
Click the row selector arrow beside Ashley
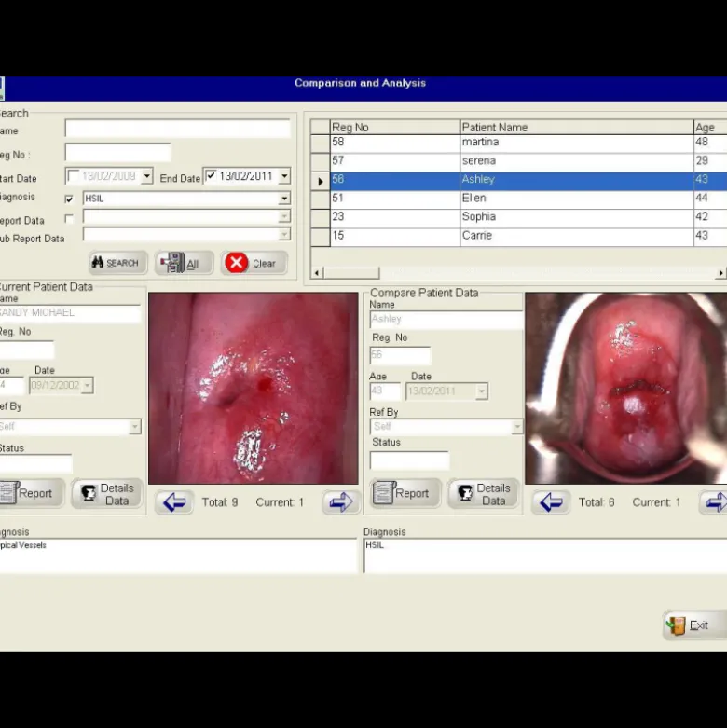pyautogui.click(x=321, y=181)
